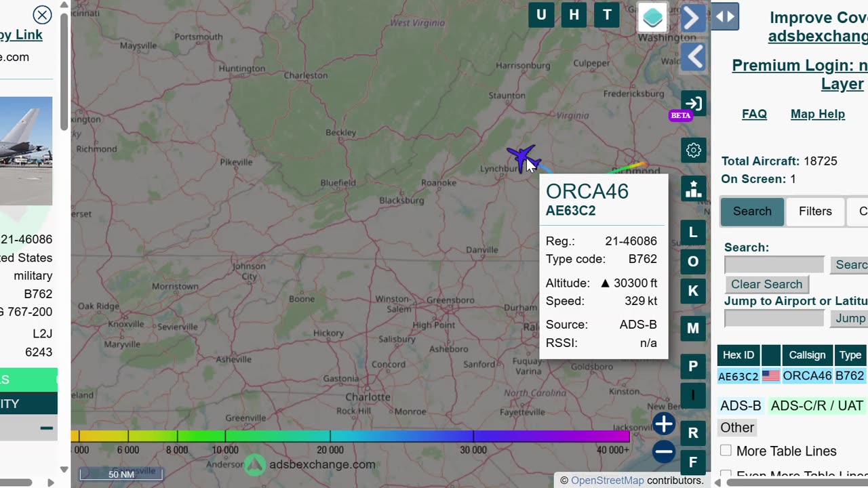Viewport: 868px width, 488px height.
Task: Click the ORCA46 callsign title in the popup
Action: 587,191
